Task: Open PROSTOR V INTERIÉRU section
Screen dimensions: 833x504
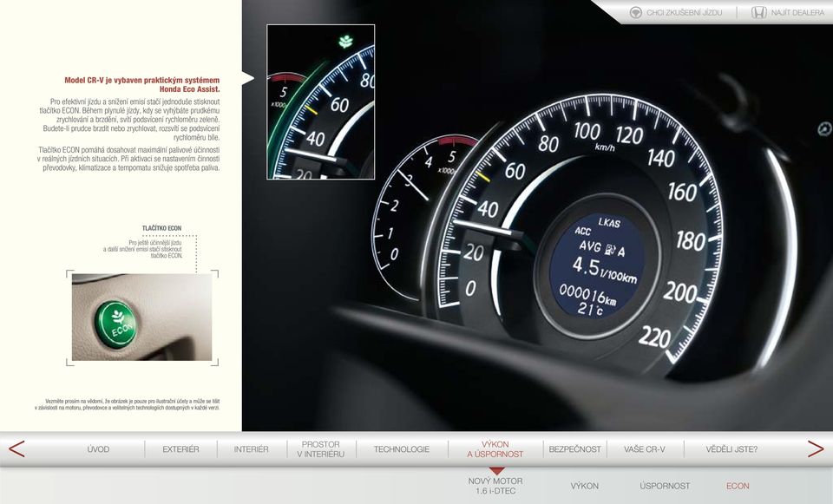Action: [x=320, y=449]
